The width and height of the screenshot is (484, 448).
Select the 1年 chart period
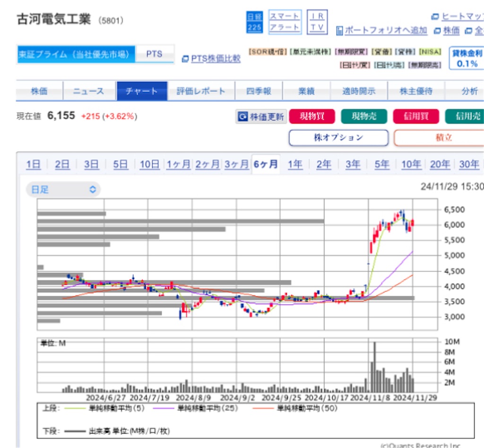(x=295, y=164)
